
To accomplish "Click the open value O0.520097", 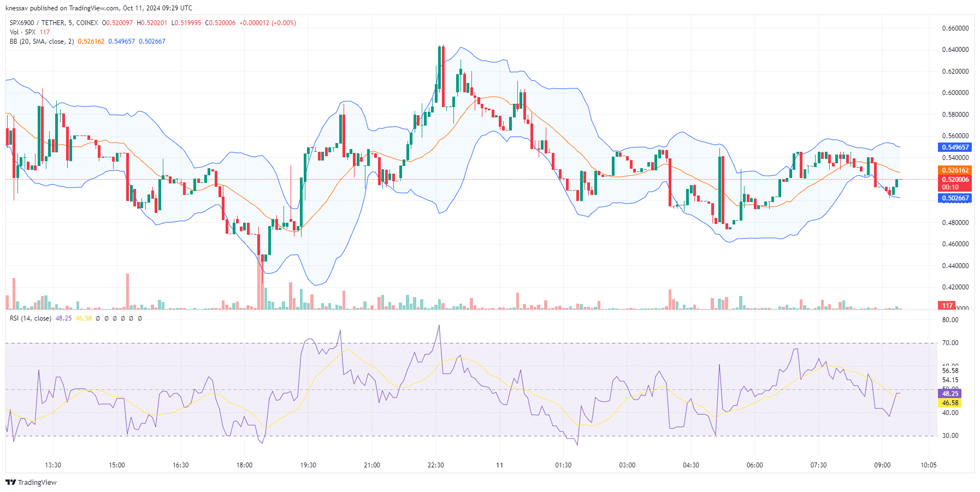I will pos(117,23).
